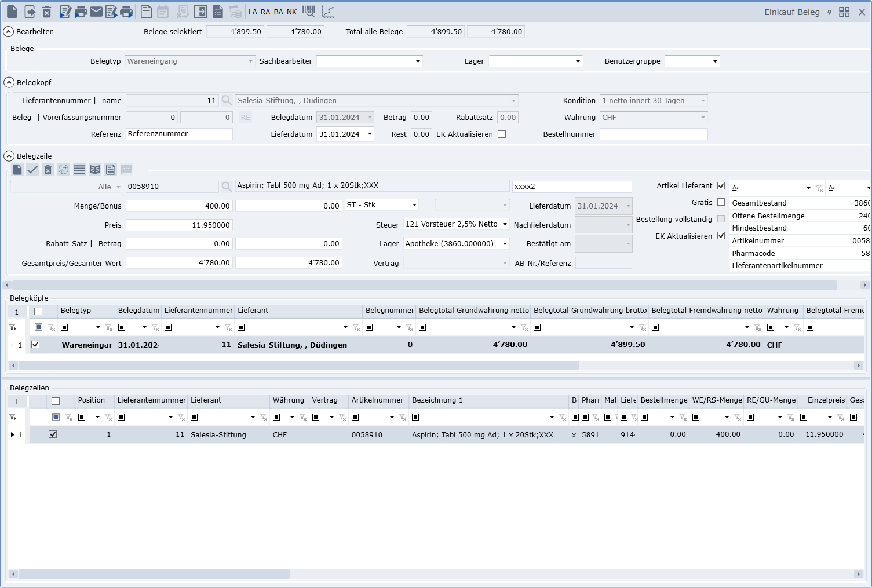
Task: Click the Bezeichnung 1 column header
Action: [x=437, y=400]
